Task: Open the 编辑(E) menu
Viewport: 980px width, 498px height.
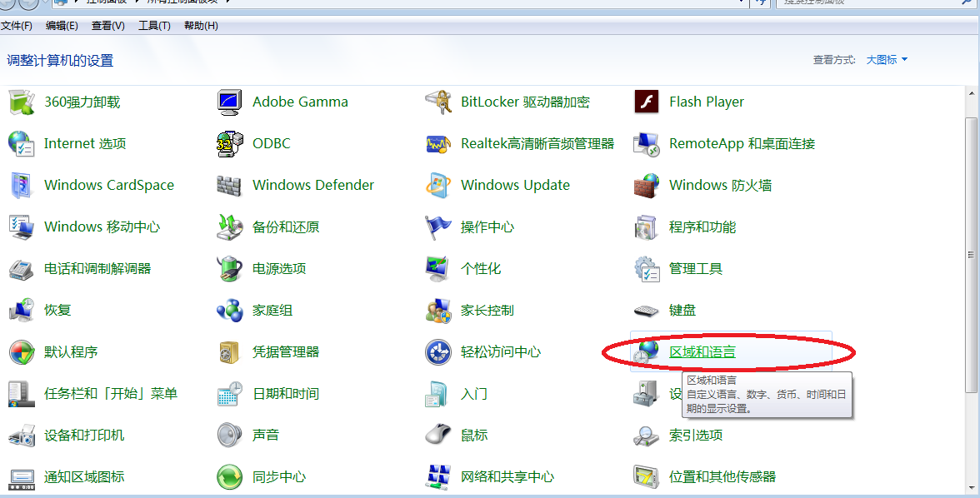Action: pos(62,26)
